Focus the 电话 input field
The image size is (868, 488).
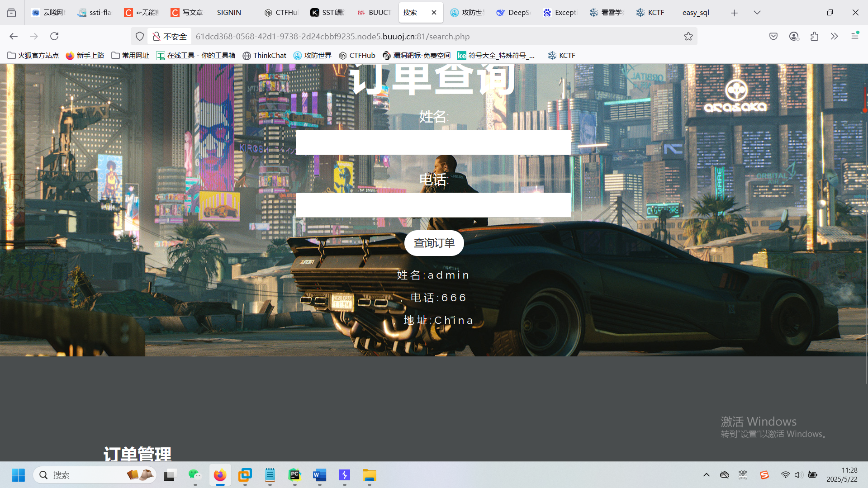433,205
